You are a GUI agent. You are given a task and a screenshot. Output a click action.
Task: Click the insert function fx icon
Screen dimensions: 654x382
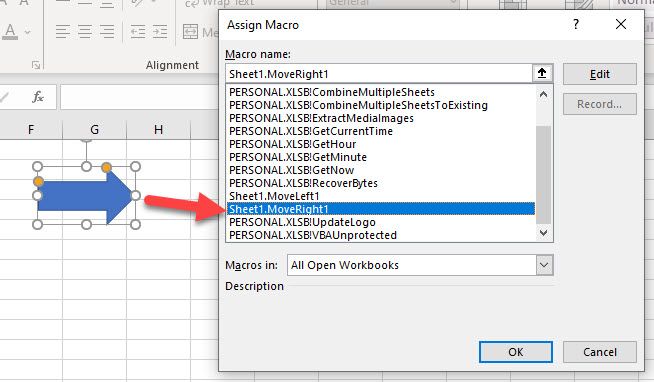point(38,97)
